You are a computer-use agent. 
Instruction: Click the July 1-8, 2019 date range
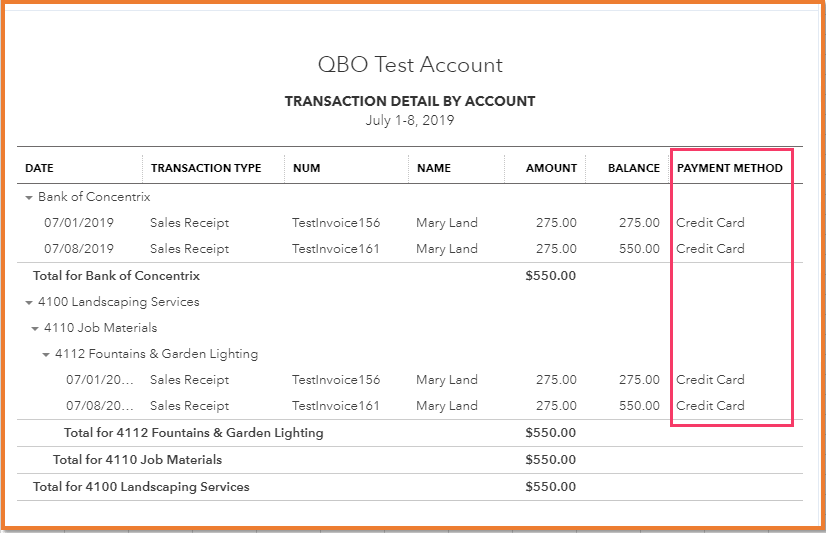click(x=410, y=120)
